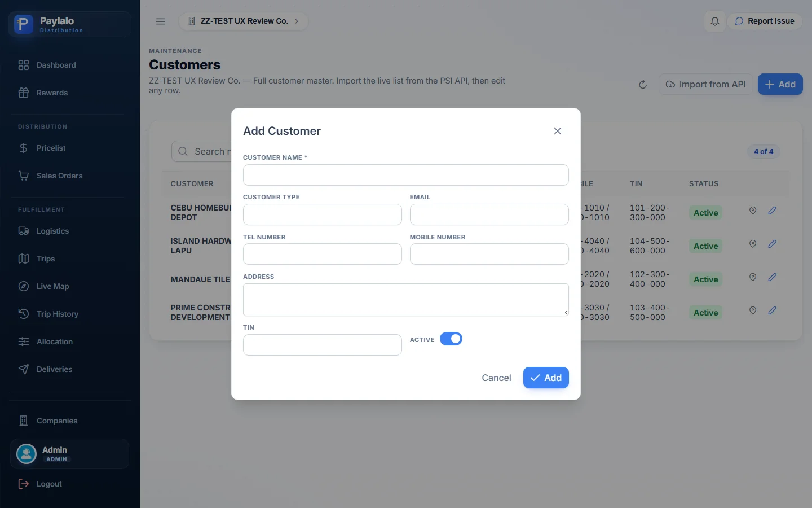Edit the ISLAND HARDWARE LAPU row
The width and height of the screenshot is (812, 508).
coord(772,244)
